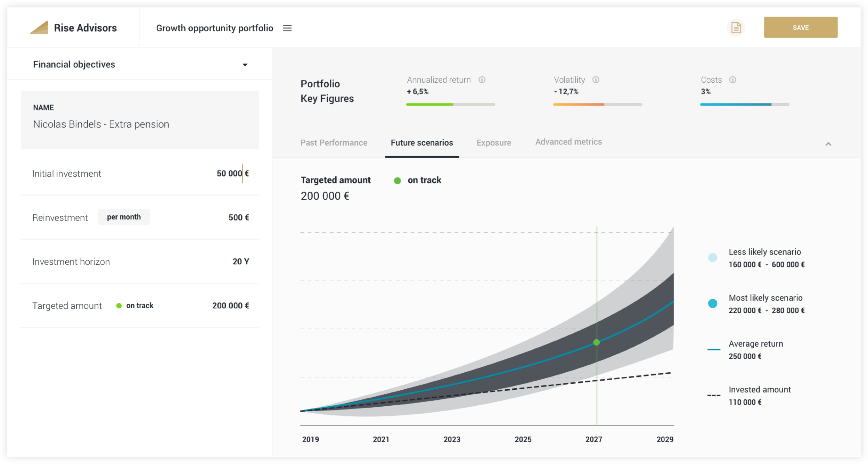Edit the Nicolas Bindels name field
The width and height of the screenshot is (868, 464).
pos(101,124)
